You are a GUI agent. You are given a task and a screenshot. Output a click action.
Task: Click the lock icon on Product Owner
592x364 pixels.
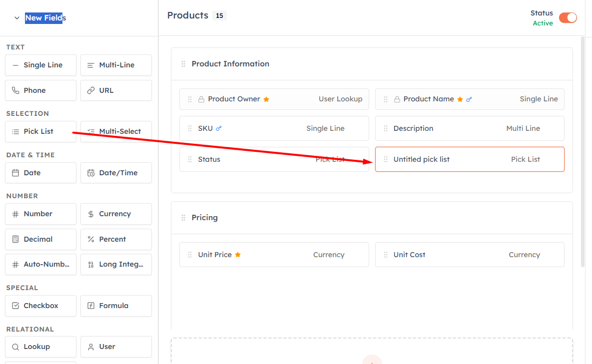[201, 99]
